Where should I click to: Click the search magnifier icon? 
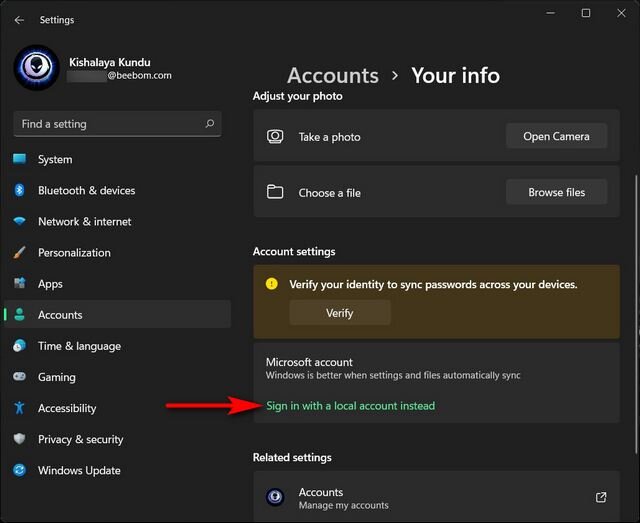pos(210,124)
